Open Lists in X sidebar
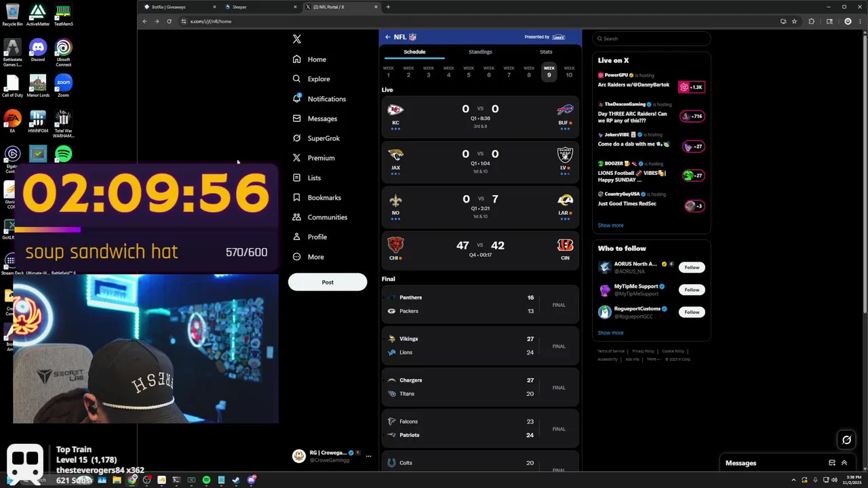The height and width of the screenshot is (488, 868). 307,178
